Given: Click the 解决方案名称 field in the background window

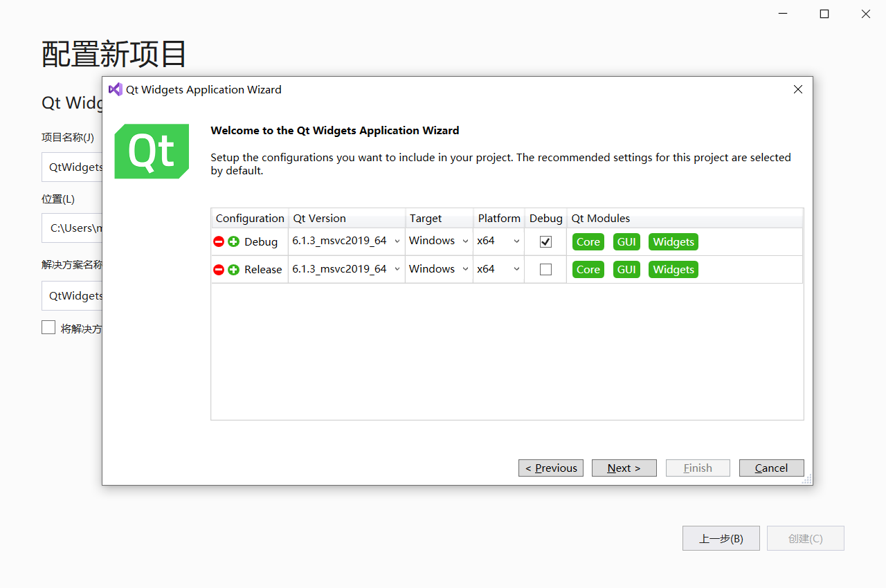Looking at the screenshot, I should [x=72, y=295].
